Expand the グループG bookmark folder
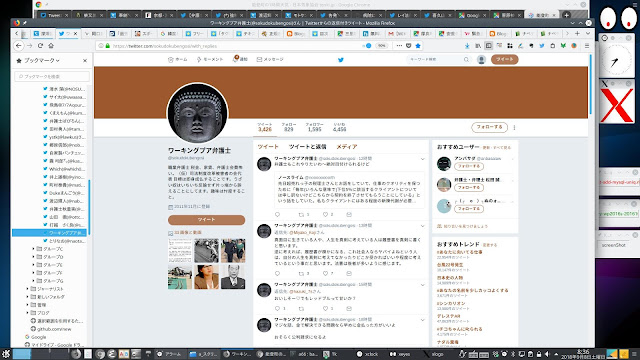 click(x=33, y=281)
